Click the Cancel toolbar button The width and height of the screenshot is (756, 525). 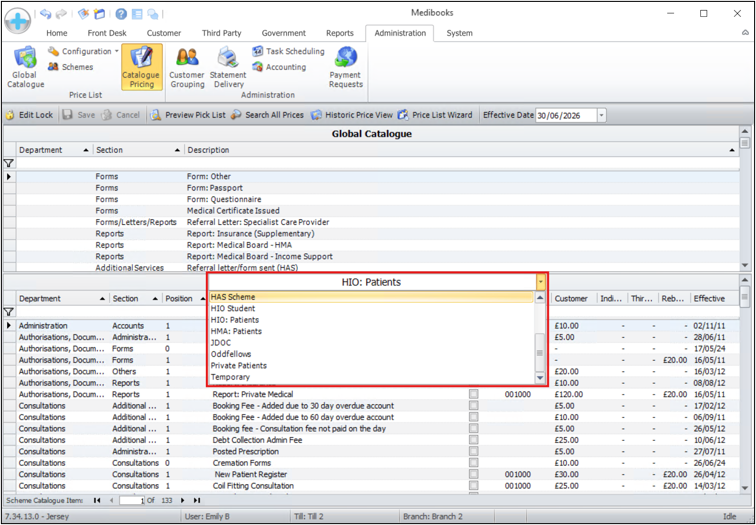tap(121, 115)
